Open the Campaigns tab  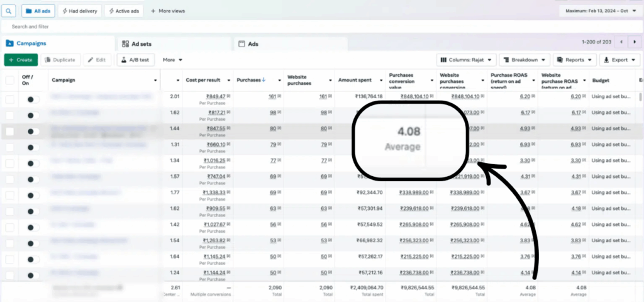pos(57,43)
